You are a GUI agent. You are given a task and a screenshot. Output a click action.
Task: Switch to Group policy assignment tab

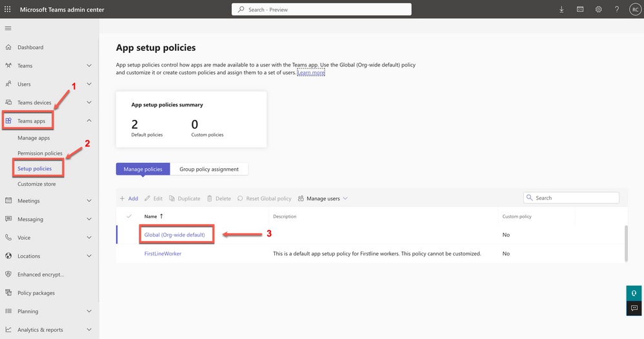[209, 169]
